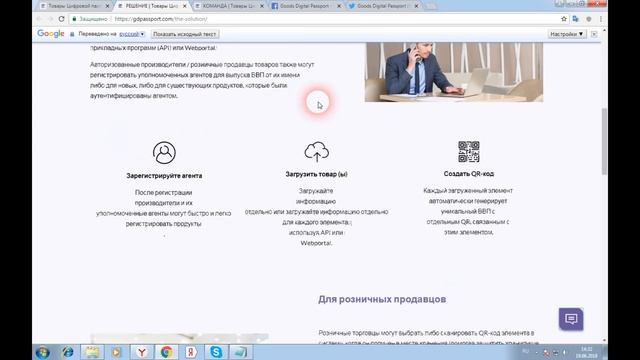Click the scrollbar down arrow
The height and width of the screenshot is (360, 640).
click(604, 340)
